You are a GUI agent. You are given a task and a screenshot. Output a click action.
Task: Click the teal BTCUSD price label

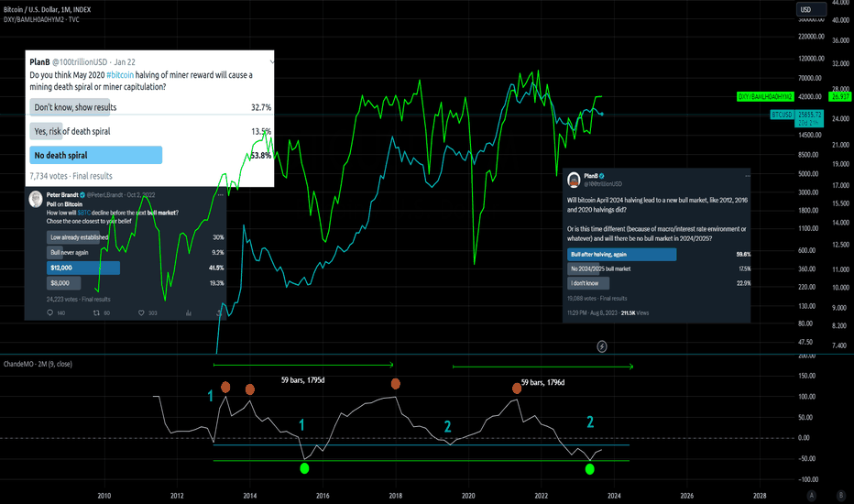click(783, 115)
